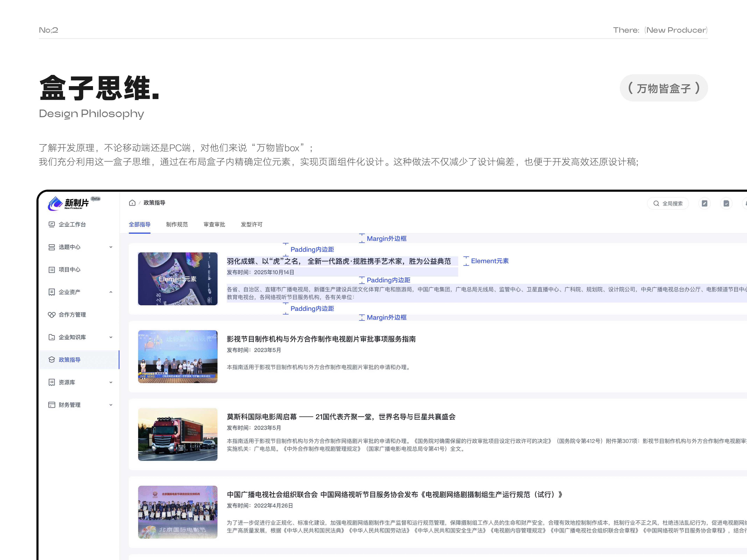Click the 企业知识库 sidebar icon
This screenshot has height=560, width=747.
[x=52, y=337]
